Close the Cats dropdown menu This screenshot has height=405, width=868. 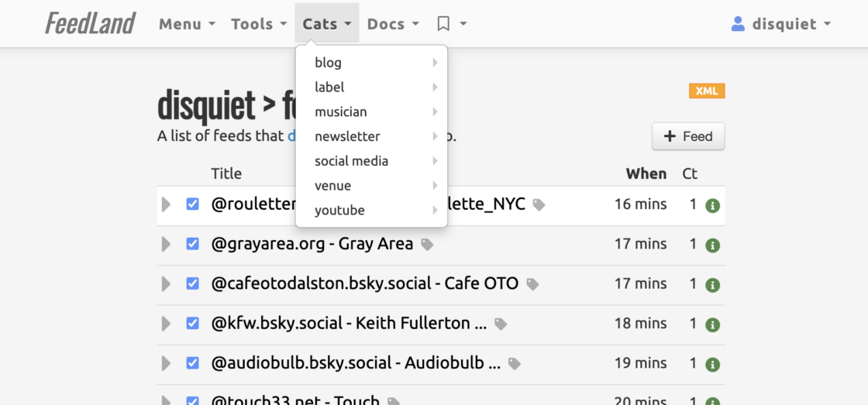[327, 24]
